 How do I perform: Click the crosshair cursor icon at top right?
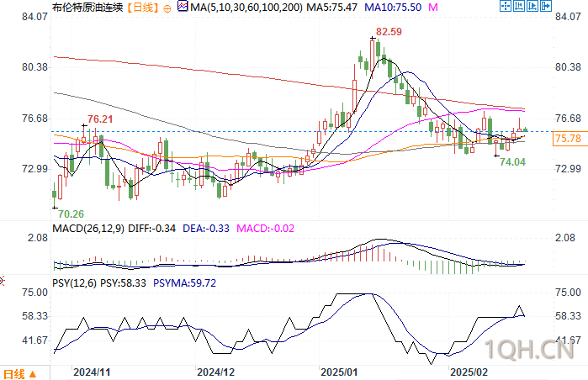pyautogui.click(x=506, y=6)
